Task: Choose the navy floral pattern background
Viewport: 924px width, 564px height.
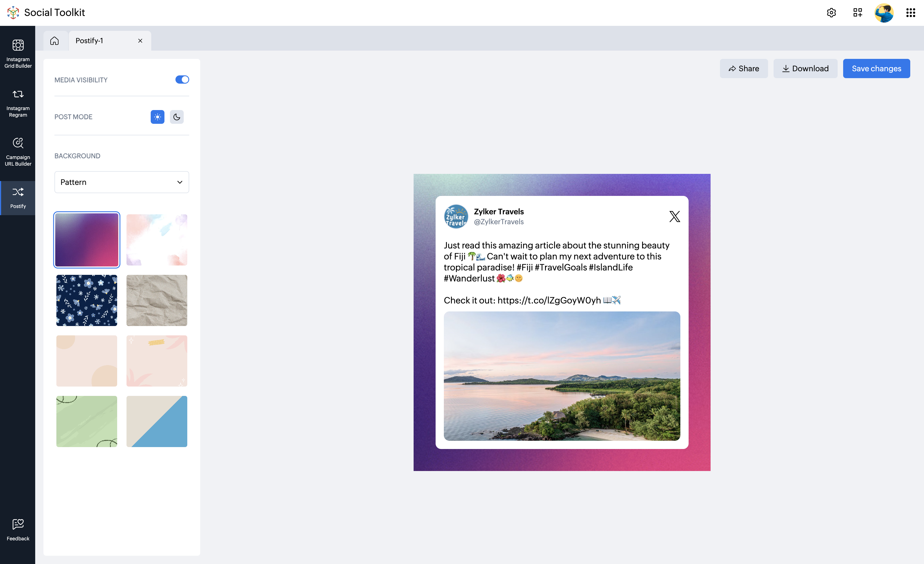Action: coord(87,300)
